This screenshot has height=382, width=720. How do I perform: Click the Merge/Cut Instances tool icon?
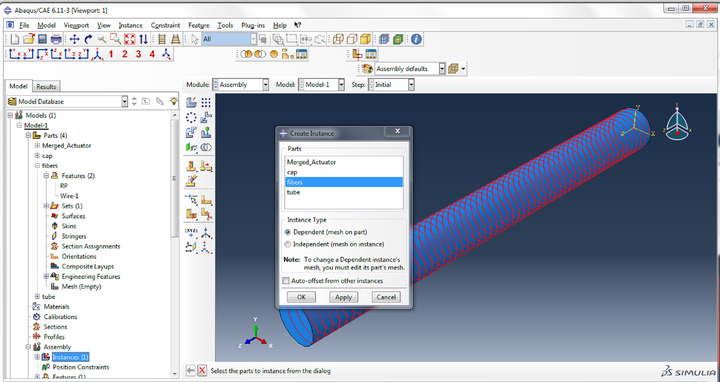point(206,147)
